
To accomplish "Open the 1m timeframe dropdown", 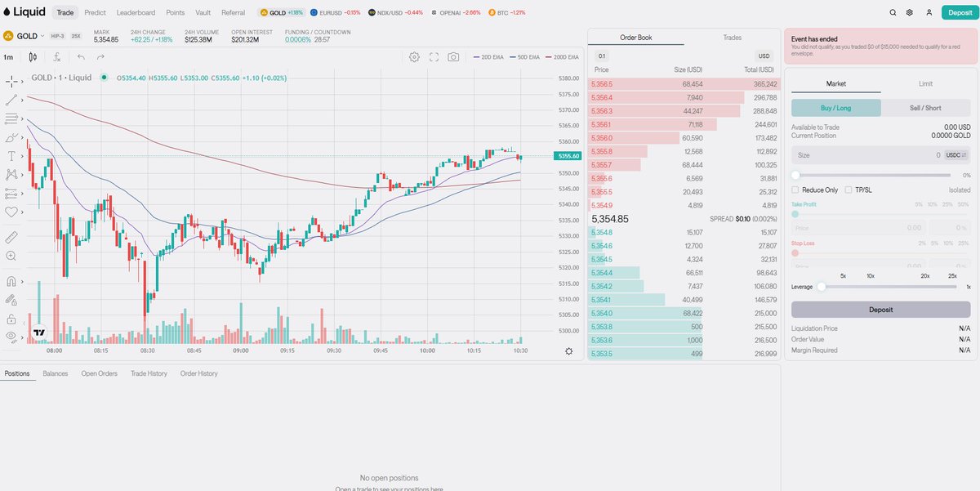I will tap(10, 56).
